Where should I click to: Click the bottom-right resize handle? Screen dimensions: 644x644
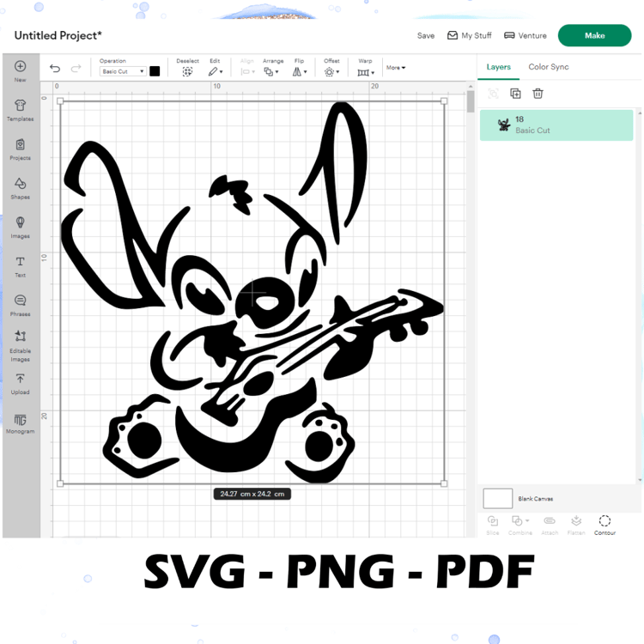pos(444,483)
